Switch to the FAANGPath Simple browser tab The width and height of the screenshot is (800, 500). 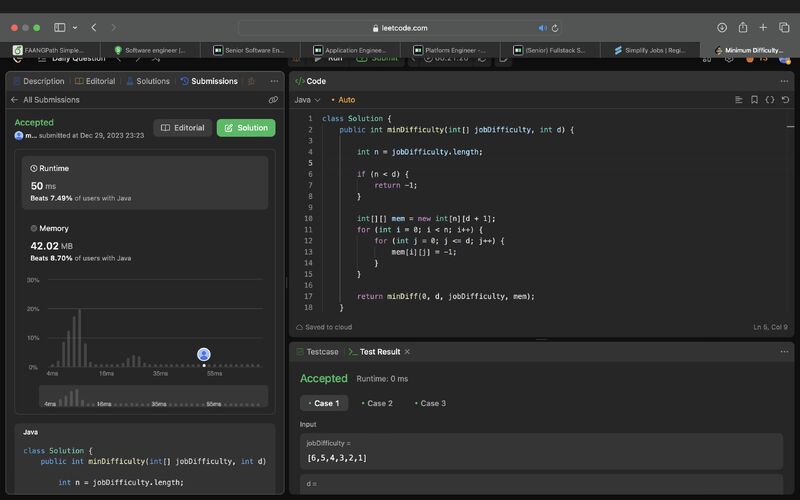(50, 50)
